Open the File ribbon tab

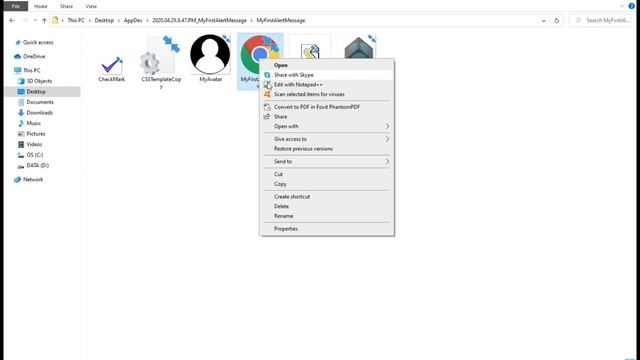[x=16, y=6]
